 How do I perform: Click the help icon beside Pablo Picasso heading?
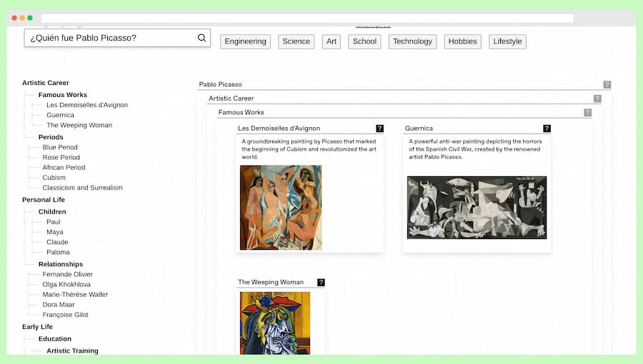coord(607,84)
